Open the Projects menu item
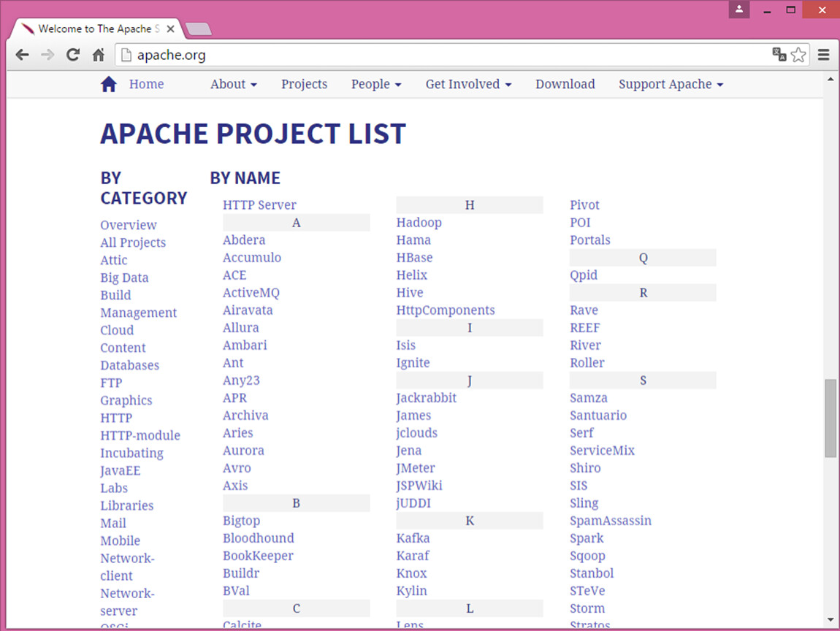The width and height of the screenshot is (840, 631). [304, 84]
